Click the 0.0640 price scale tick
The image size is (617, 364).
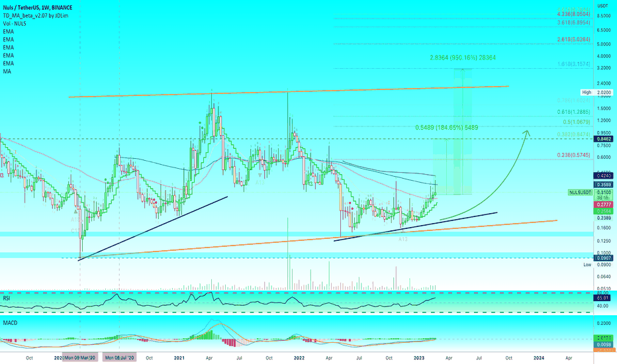tap(604, 277)
